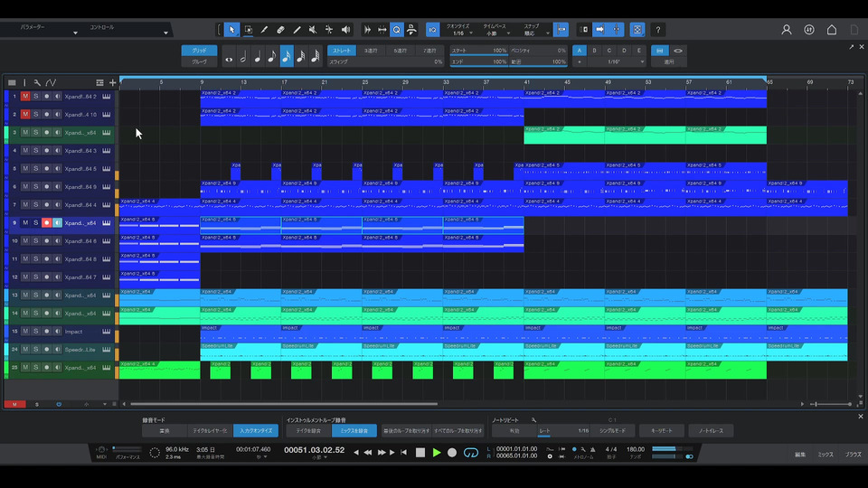Open the instrument keyboard icon on track 1
The image size is (868, 488).
click(106, 96)
